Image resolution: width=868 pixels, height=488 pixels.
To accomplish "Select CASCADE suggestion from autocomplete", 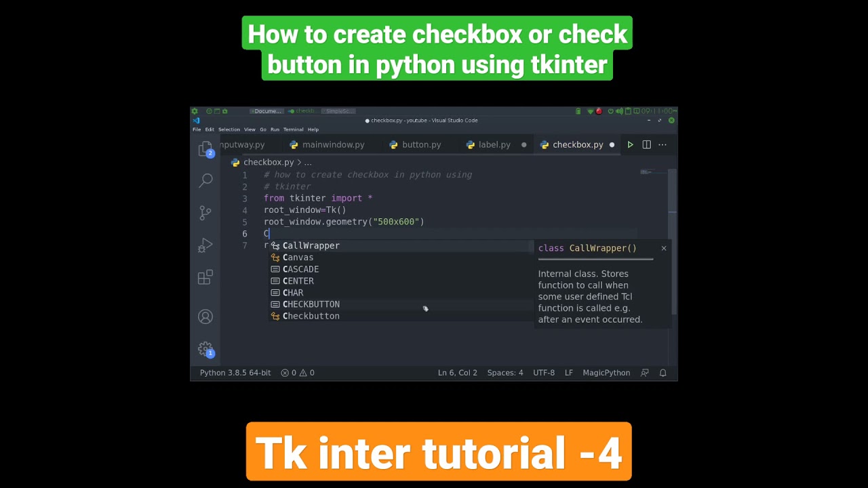I will coord(401,269).
